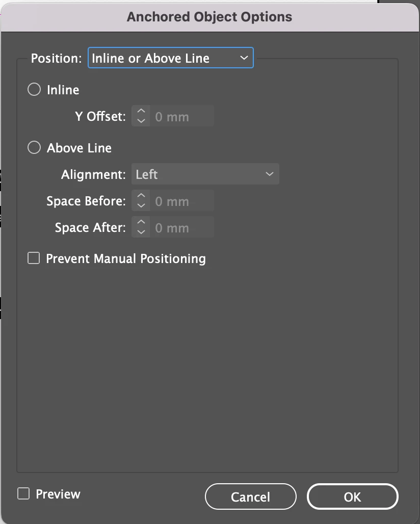The height and width of the screenshot is (524, 420).
Task: Click the Space After value field
Action: coord(181,228)
